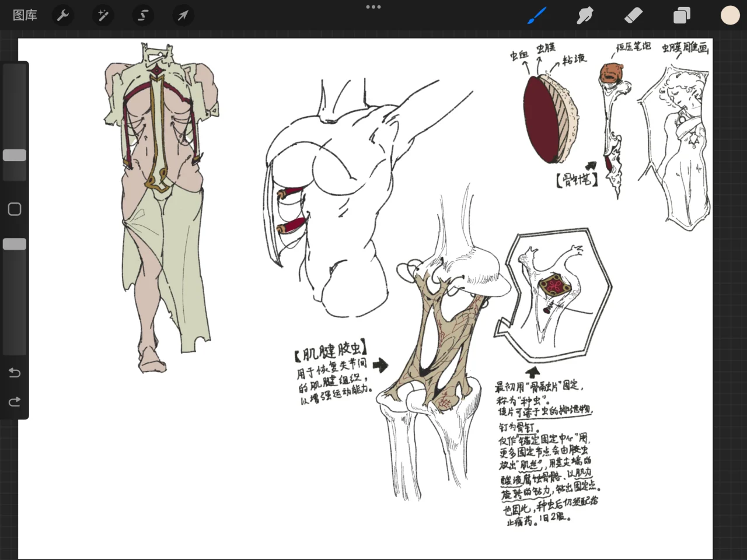
Task: Select the Brush tool
Action: (x=537, y=15)
